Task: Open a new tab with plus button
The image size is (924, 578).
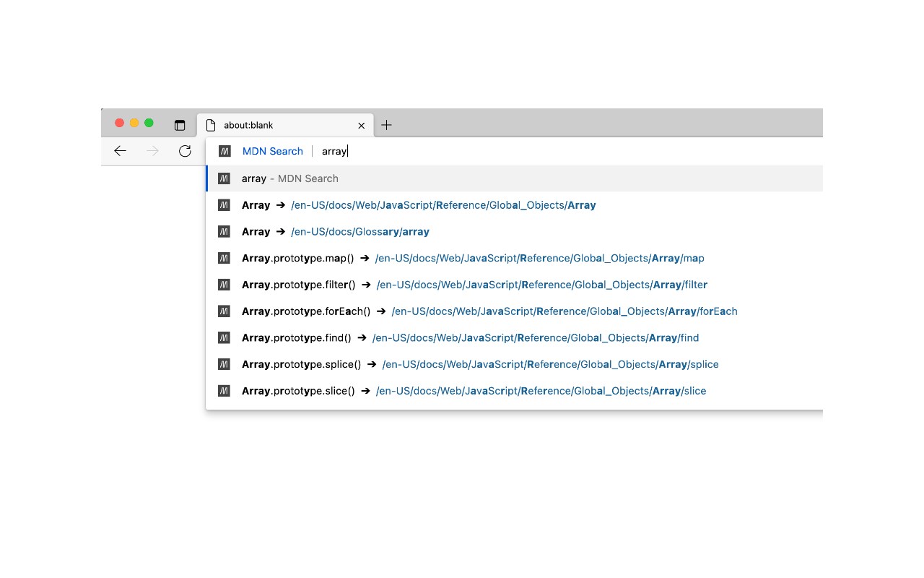Action: pos(386,125)
